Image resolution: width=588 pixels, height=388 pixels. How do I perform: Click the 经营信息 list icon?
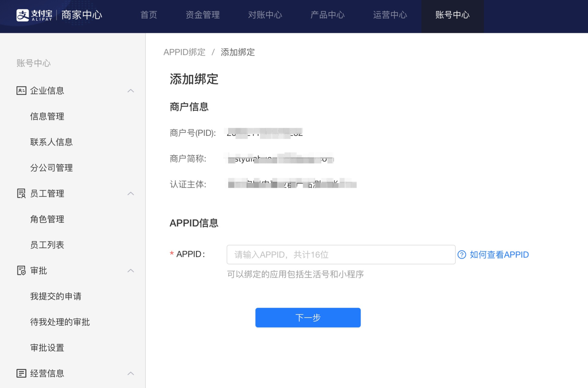point(21,374)
